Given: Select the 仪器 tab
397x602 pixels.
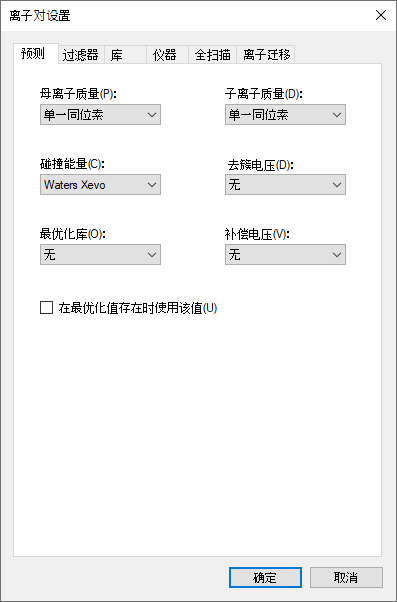Looking at the screenshot, I should click(167, 55).
